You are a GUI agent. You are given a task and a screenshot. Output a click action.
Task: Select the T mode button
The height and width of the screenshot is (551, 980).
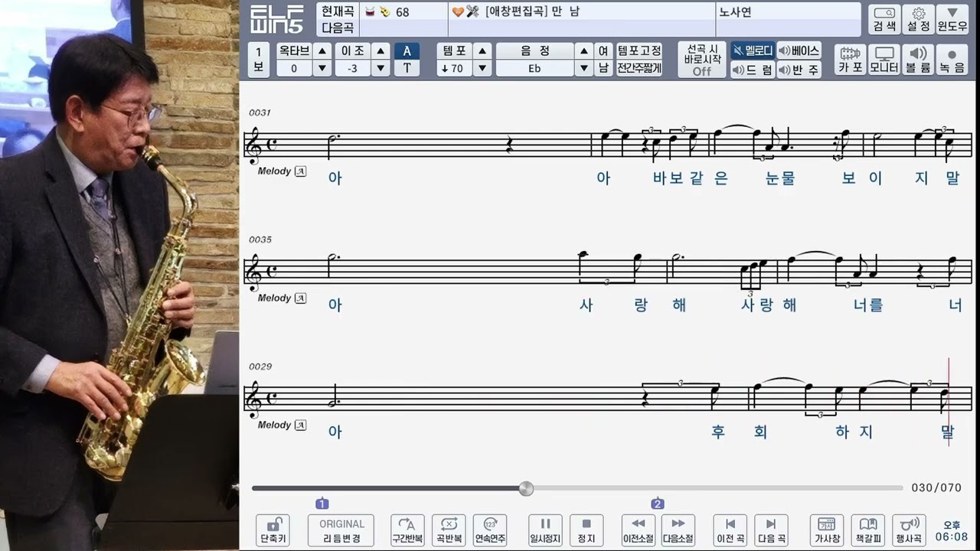pyautogui.click(x=407, y=68)
